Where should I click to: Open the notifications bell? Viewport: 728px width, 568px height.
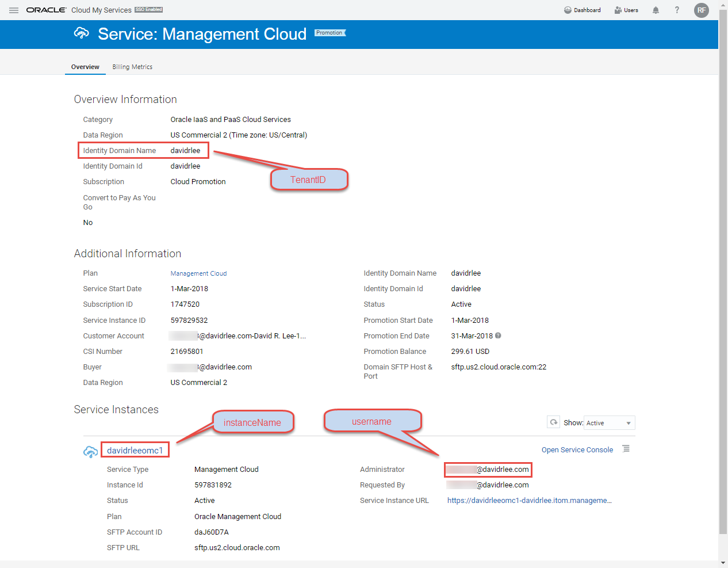(x=656, y=10)
